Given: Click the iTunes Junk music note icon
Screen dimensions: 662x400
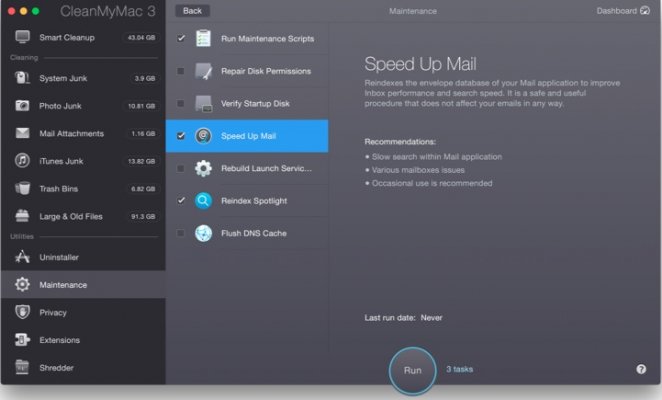Looking at the screenshot, I should coord(22,161).
